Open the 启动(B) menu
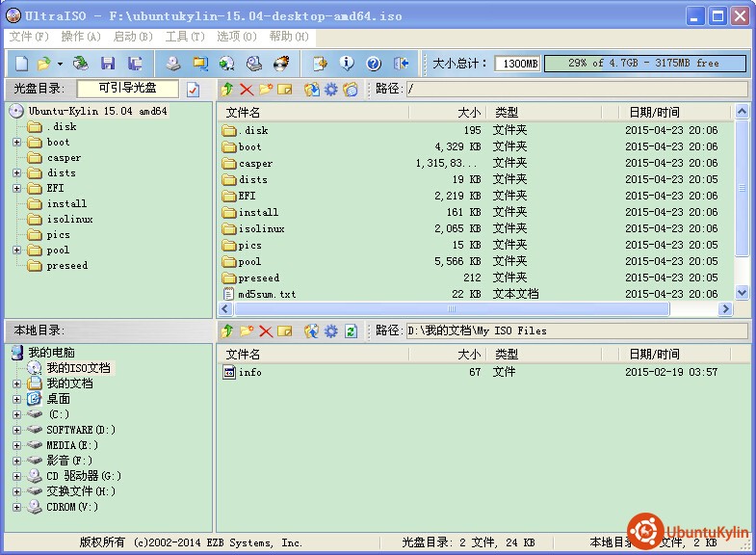Viewport: 756px width, 555px height. 133,37
